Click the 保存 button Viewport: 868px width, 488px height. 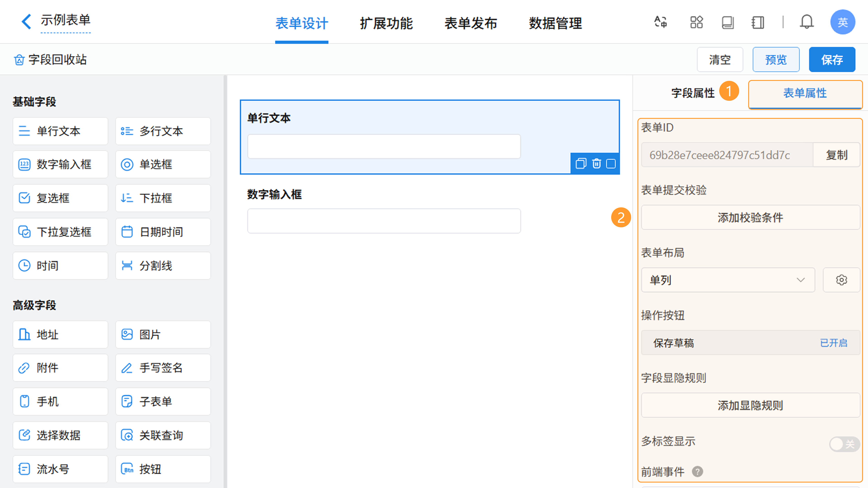click(832, 60)
